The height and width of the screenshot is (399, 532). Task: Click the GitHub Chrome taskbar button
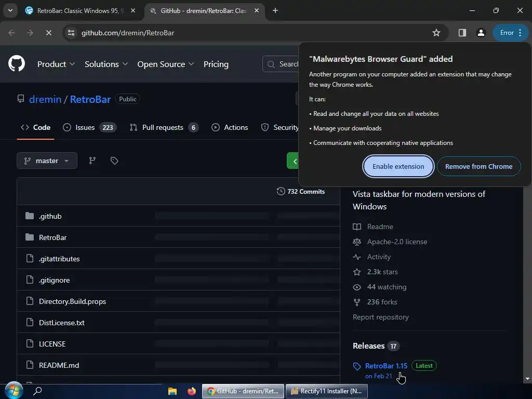click(x=243, y=391)
